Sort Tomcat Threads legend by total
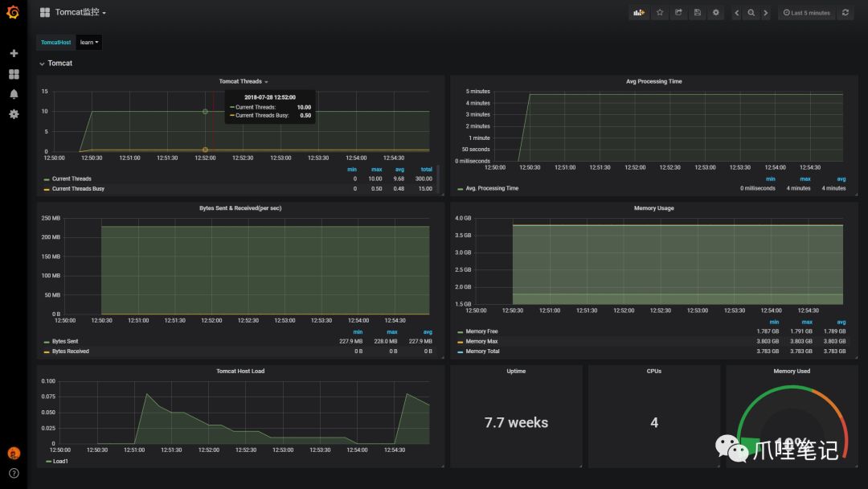868x489 pixels. [x=426, y=170]
